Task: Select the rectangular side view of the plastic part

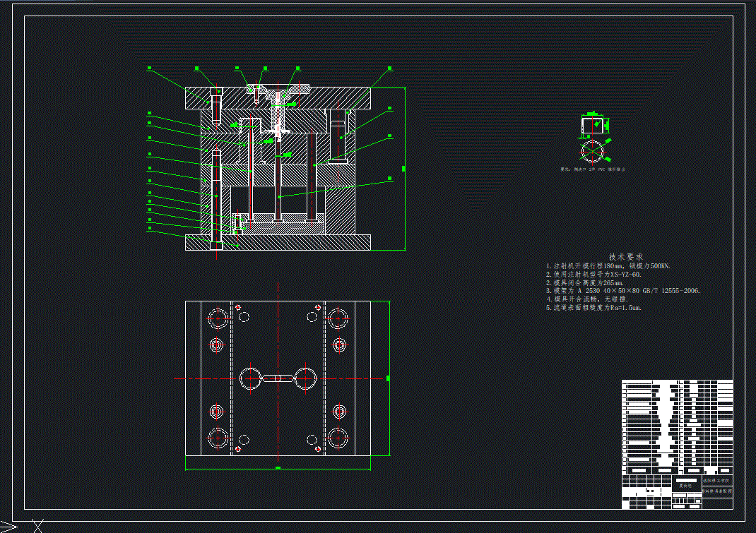Action: pyautogui.click(x=592, y=125)
